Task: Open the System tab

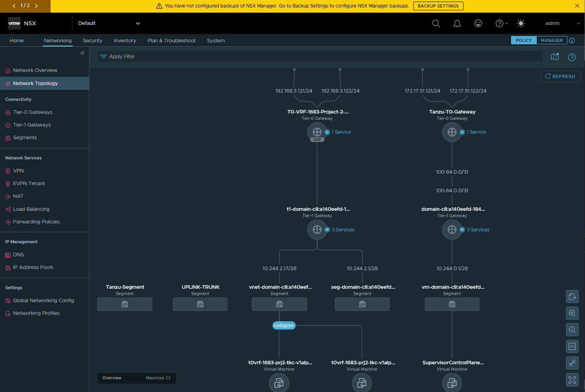Action: 216,40
